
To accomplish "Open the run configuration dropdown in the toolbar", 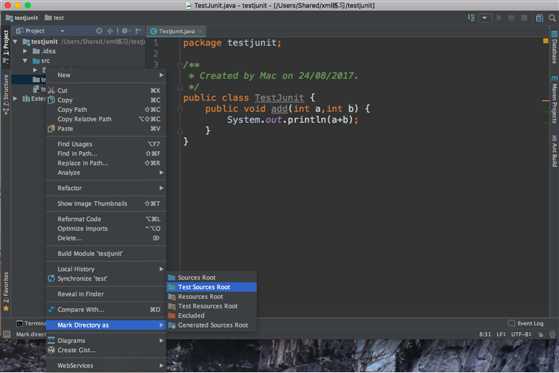I will click(x=484, y=18).
